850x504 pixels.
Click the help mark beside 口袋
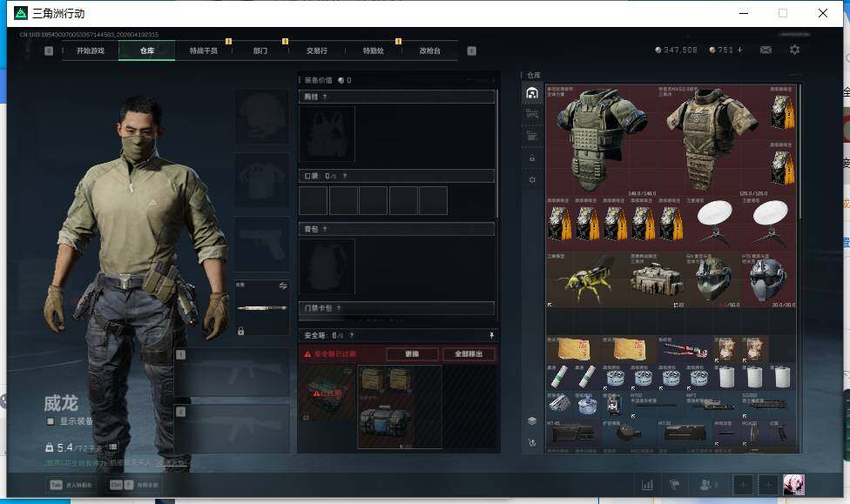[345, 176]
